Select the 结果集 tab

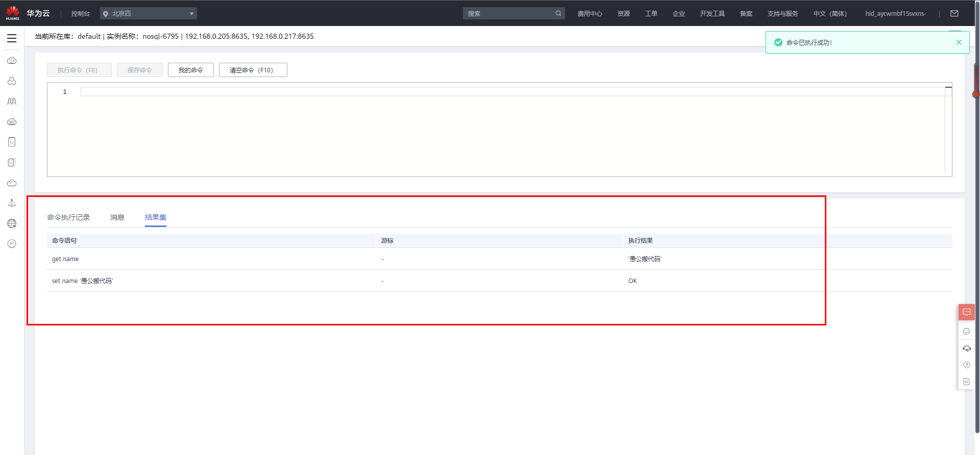(156, 217)
